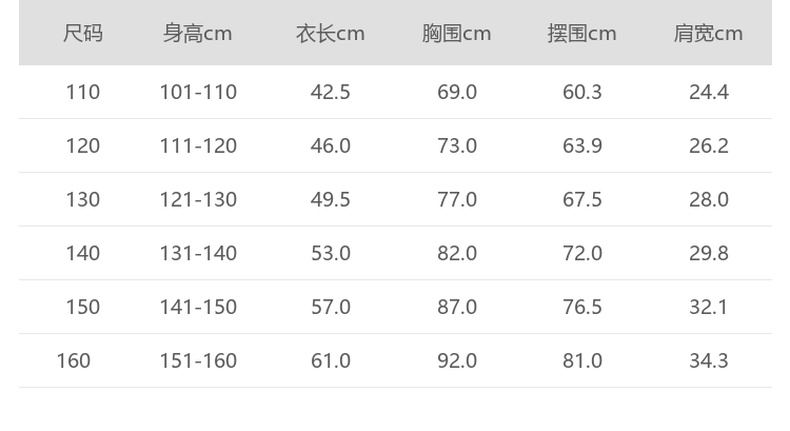Select size 160 in the 尺码 column
Viewport: 790px width, 431px height.
click(74, 360)
